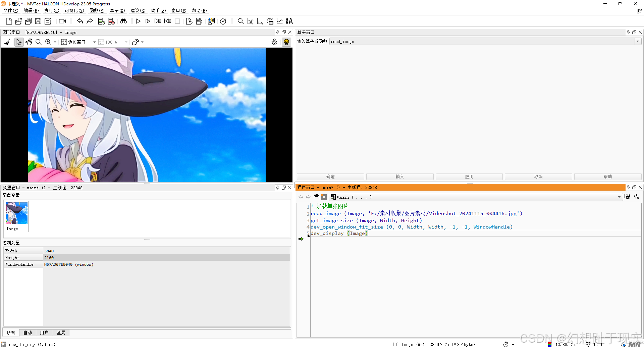Viewport: 644px width, 349px height.
Task: Save the current program
Action: point(38,21)
